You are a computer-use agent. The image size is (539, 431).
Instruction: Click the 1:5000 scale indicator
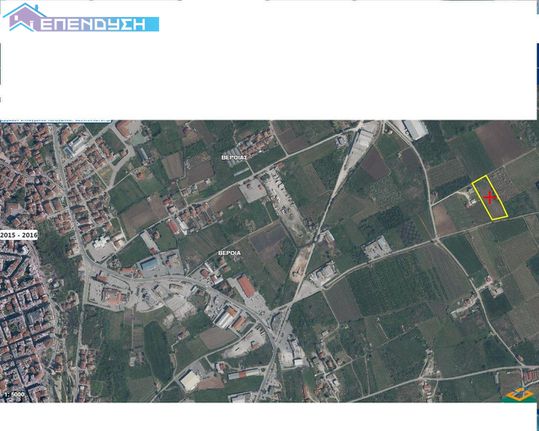pos(13,394)
